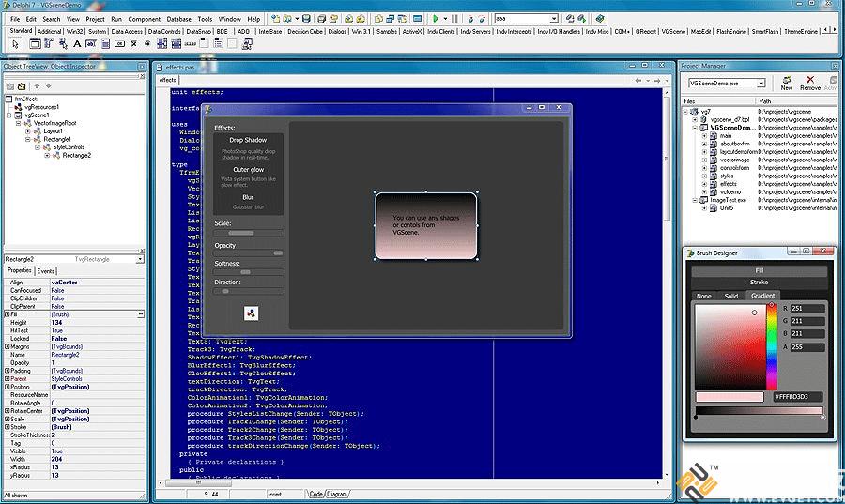
Task: Pick the Frames palette component
Action: pos(35,43)
